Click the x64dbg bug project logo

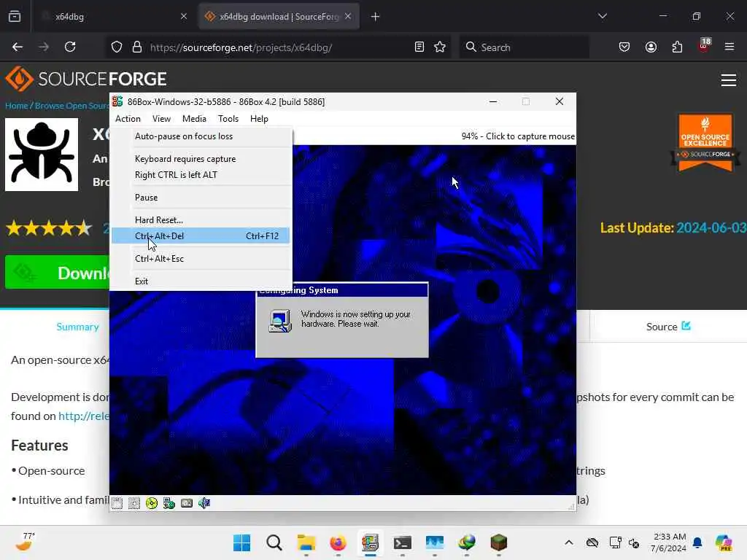pos(42,155)
